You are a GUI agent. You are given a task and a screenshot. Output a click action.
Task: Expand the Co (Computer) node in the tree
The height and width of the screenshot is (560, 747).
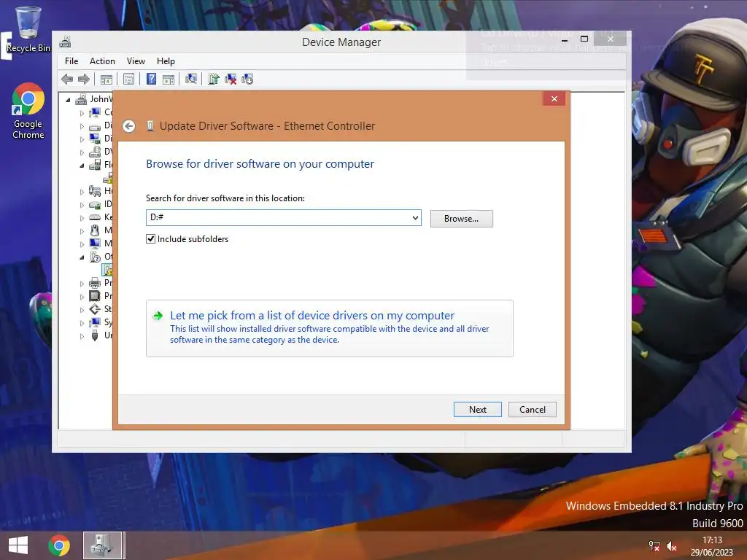pyautogui.click(x=82, y=113)
